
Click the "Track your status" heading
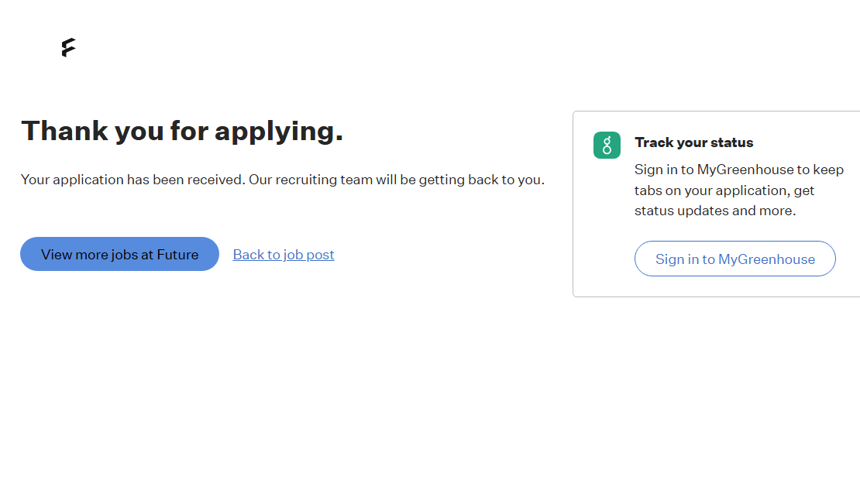pos(693,142)
